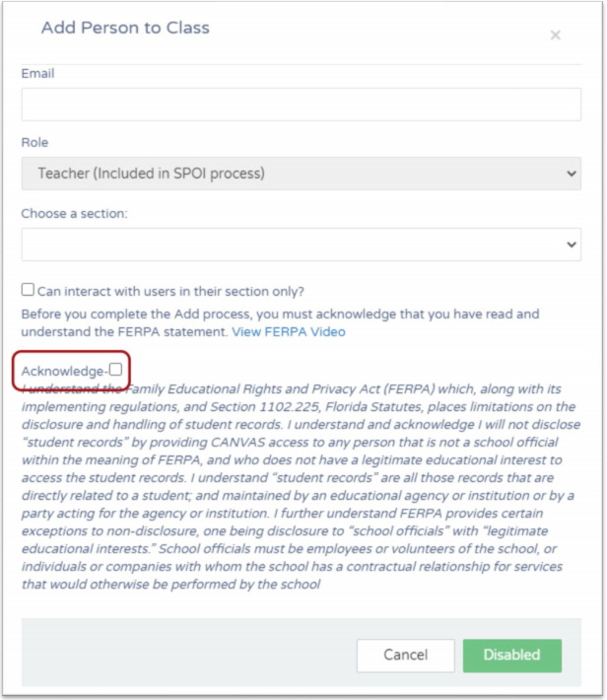Enable interact with section only checkbox
This screenshot has height=700, width=607.
click(x=28, y=289)
